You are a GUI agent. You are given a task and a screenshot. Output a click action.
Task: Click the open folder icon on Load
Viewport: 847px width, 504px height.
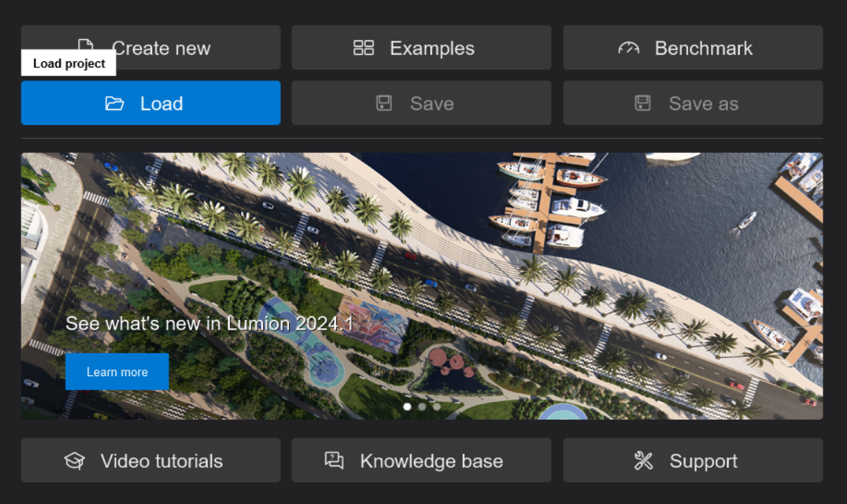(115, 103)
